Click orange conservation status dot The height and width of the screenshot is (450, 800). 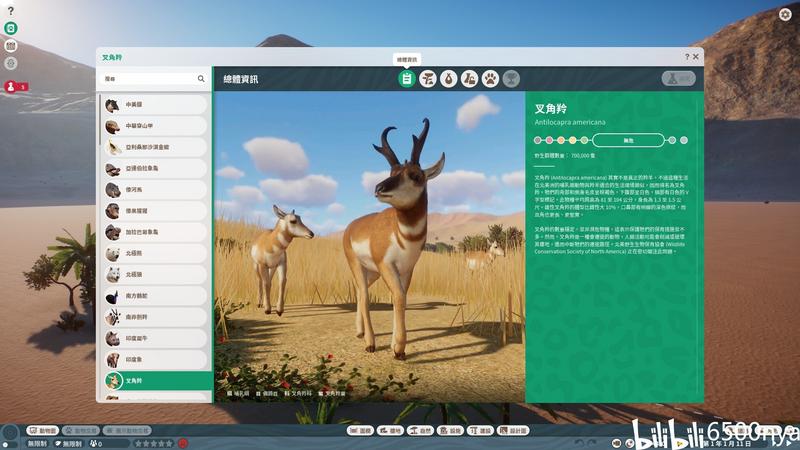point(561,140)
